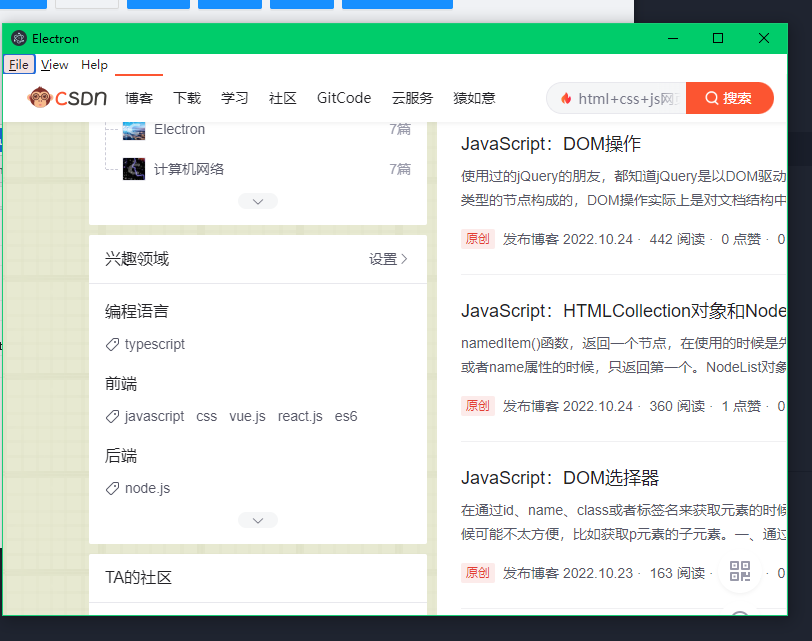Go to 社区 in CSDN navigation
The image size is (812, 641).
[283, 98]
